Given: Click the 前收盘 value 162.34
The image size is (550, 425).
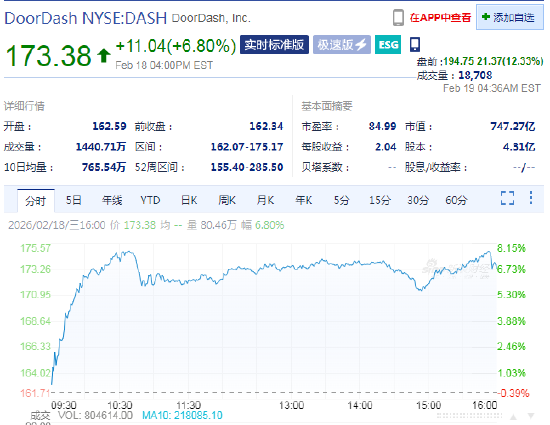Looking at the screenshot, I should (x=266, y=126).
